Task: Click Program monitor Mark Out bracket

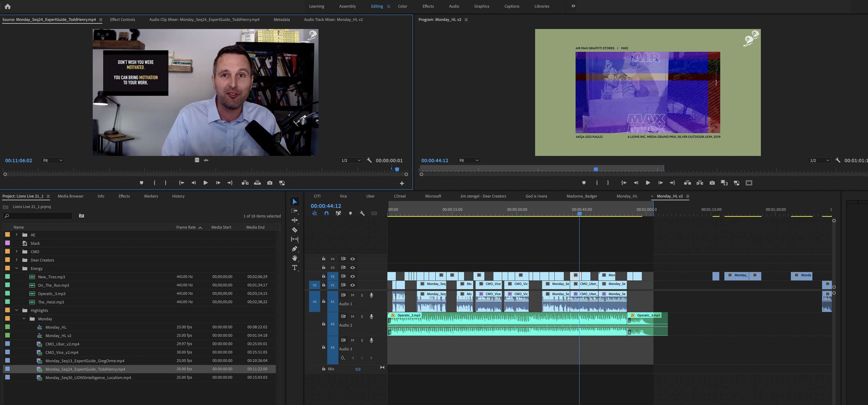Action: pos(608,183)
